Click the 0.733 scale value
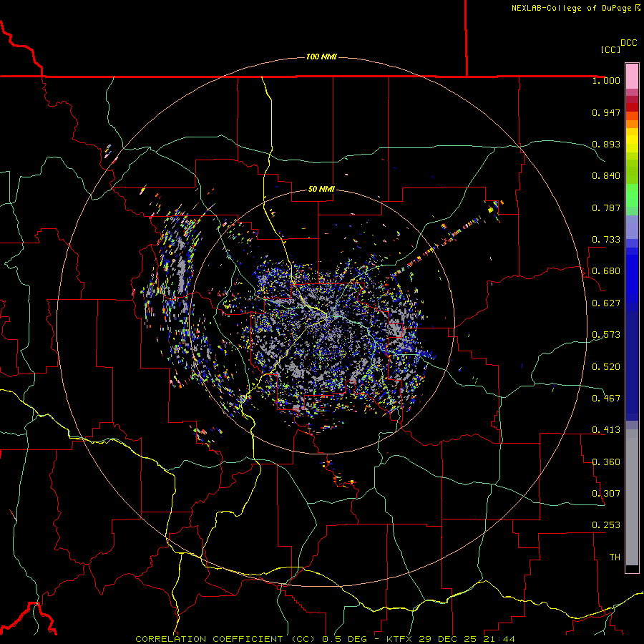Screen dimensions: 644x644 pyautogui.click(x=606, y=240)
